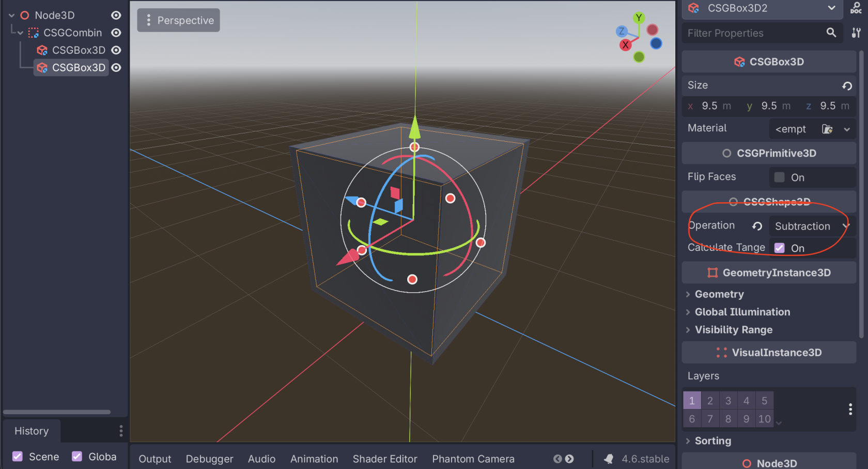The height and width of the screenshot is (469, 868).
Task: Click the Perspective button in the viewport
Action: click(x=184, y=20)
